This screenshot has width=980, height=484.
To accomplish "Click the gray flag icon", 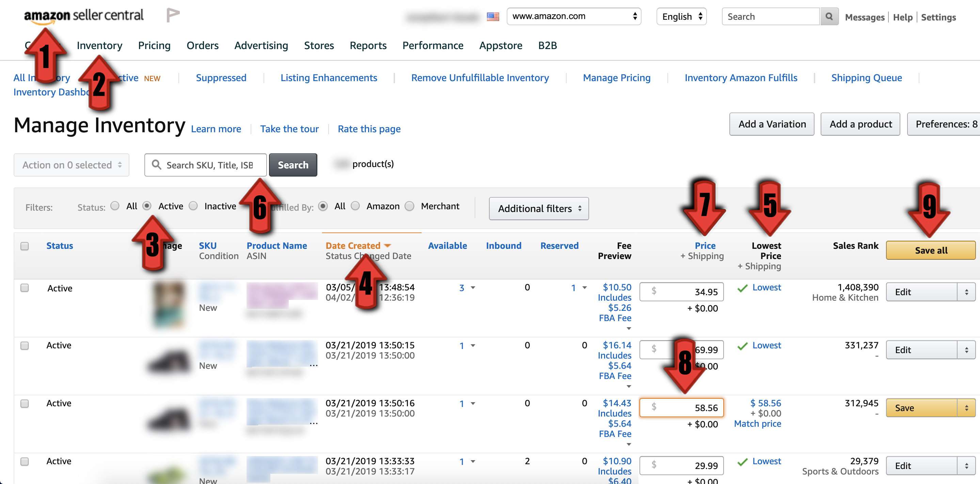I will click(173, 15).
